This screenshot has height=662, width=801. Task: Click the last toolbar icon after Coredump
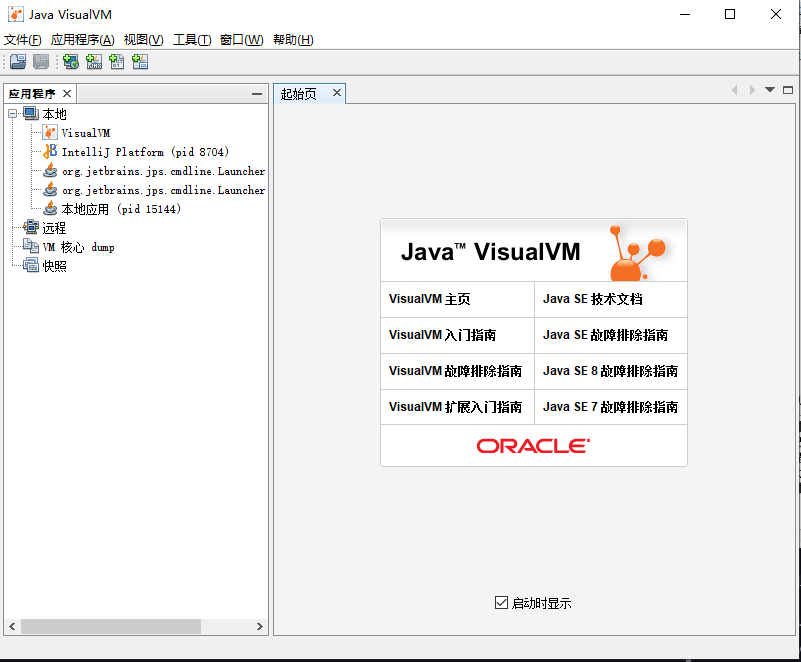(140, 62)
